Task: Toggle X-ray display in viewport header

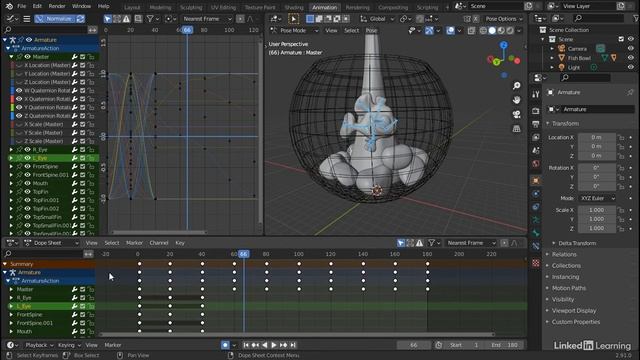Action: tap(471, 31)
